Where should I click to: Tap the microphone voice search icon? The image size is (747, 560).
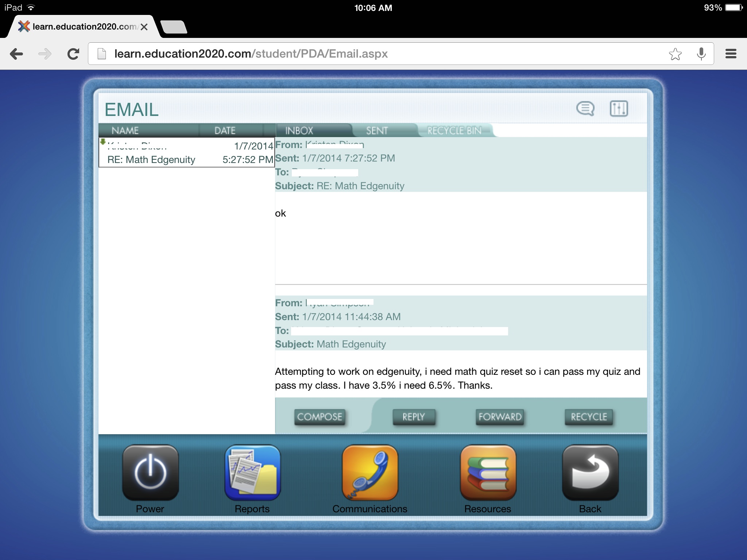click(701, 54)
